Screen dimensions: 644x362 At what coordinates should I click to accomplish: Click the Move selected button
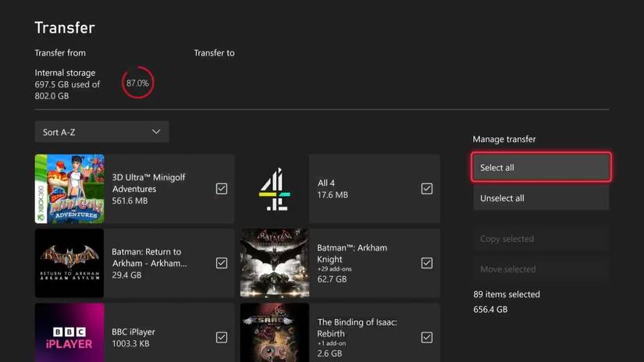tap(541, 269)
